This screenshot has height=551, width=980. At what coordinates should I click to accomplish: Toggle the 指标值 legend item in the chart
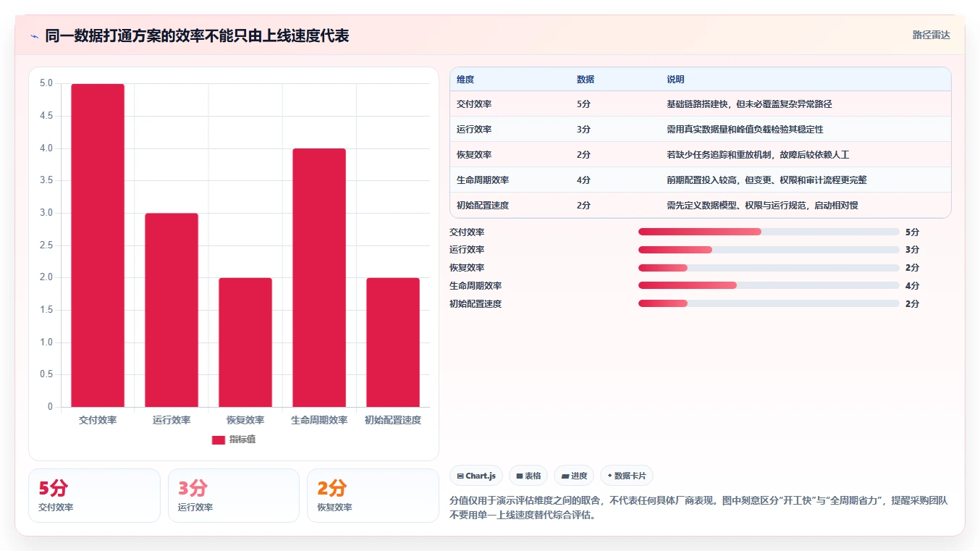pyautogui.click(x=233, y=439)
